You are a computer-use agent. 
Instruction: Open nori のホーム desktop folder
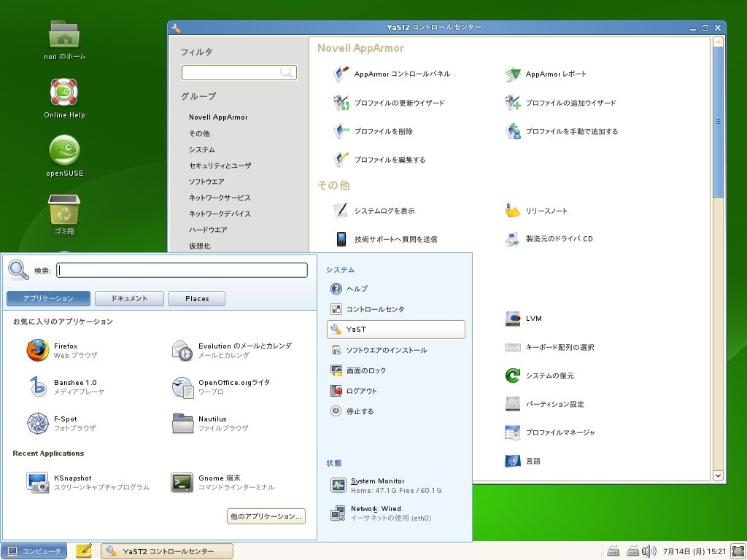(x=65, y=40)
